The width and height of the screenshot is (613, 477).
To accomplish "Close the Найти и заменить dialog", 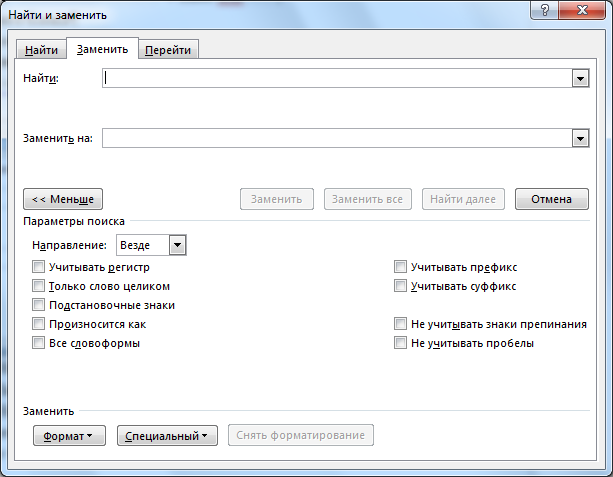I will coord(582,10).
